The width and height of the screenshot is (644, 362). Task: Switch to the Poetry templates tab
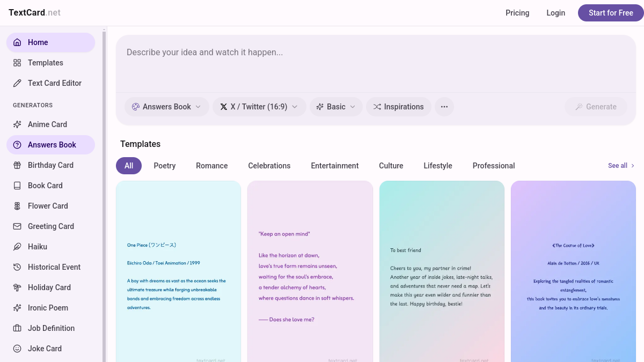tap(165, 166)
